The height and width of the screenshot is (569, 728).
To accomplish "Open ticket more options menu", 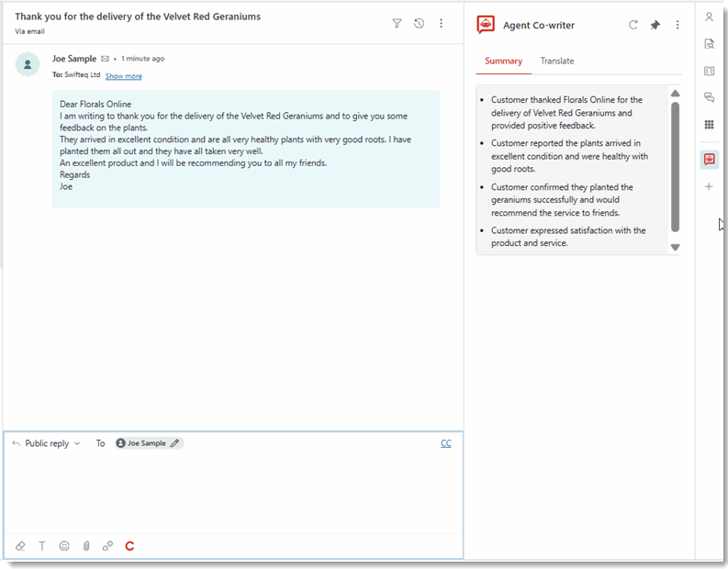I will [441, 23].
